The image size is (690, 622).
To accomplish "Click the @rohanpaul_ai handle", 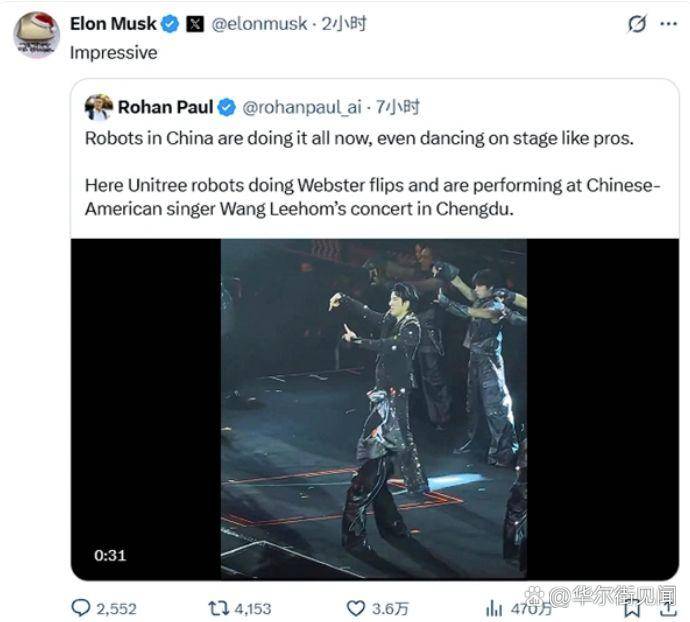I will (300, 107).
